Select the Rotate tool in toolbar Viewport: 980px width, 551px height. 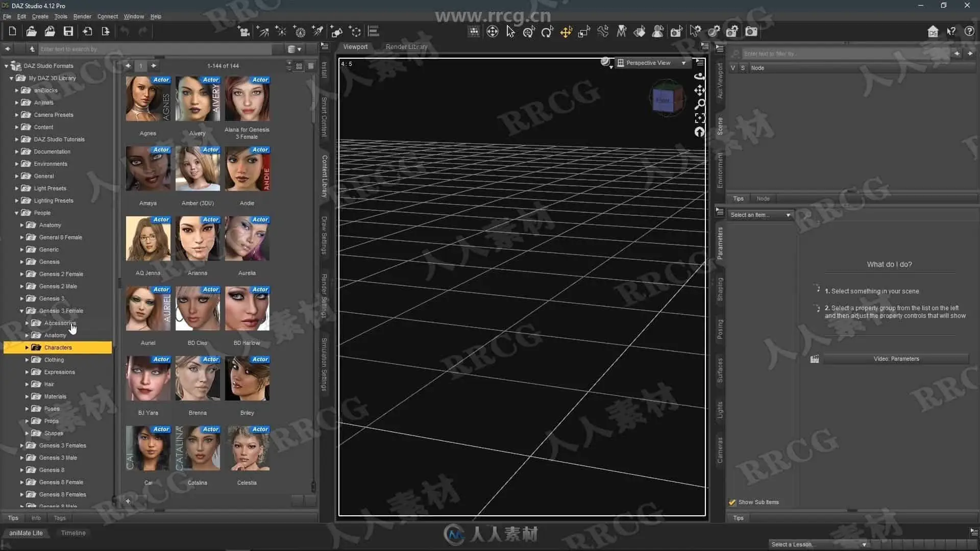coord(547,32)
